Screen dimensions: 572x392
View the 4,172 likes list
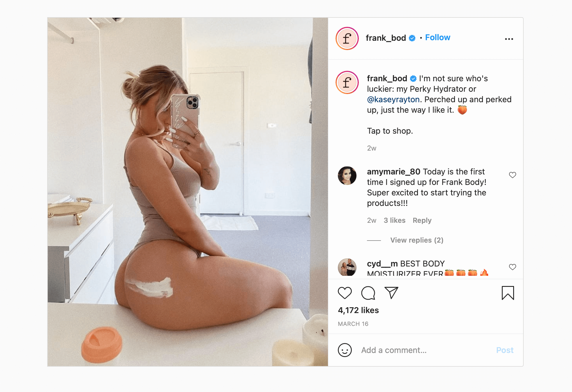coord(358,310)
